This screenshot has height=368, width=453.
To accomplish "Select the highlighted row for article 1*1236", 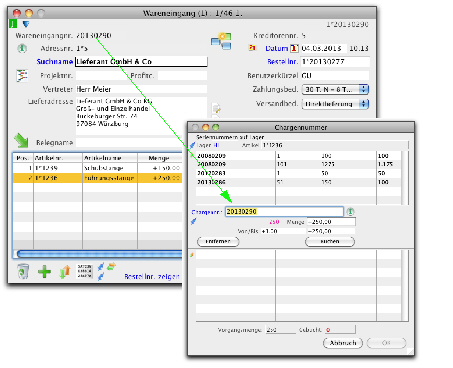I will pyautogui.click(x=98, y=178).
